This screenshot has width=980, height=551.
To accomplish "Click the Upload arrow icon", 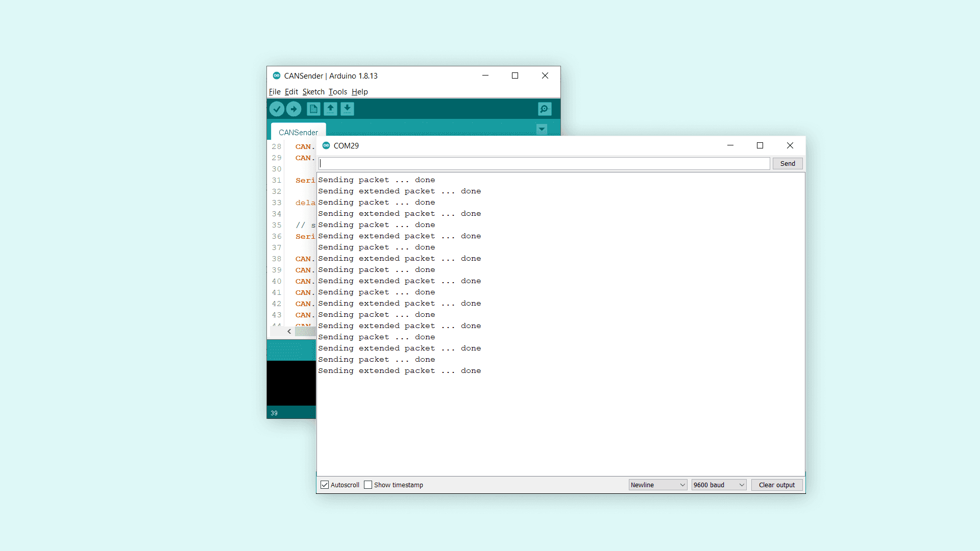I will point(293,109).
